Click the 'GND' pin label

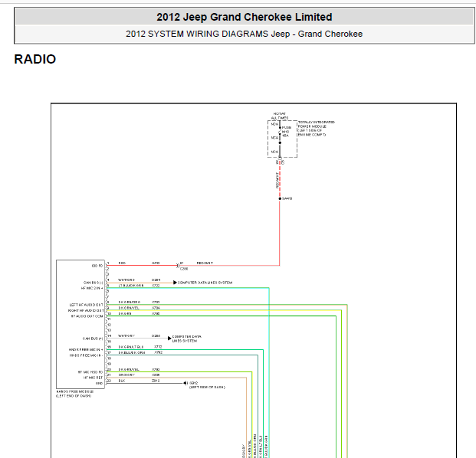(100, 384)
